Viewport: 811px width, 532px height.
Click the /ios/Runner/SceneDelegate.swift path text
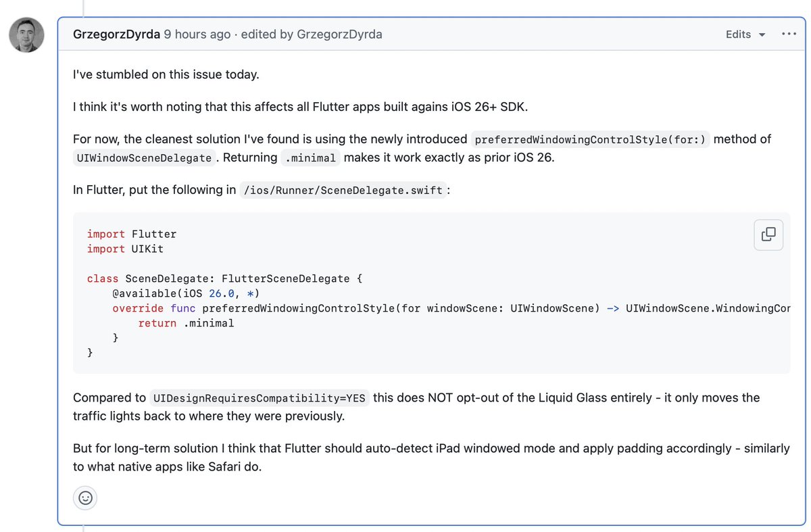pyautogui.click(x=343, y=191)
